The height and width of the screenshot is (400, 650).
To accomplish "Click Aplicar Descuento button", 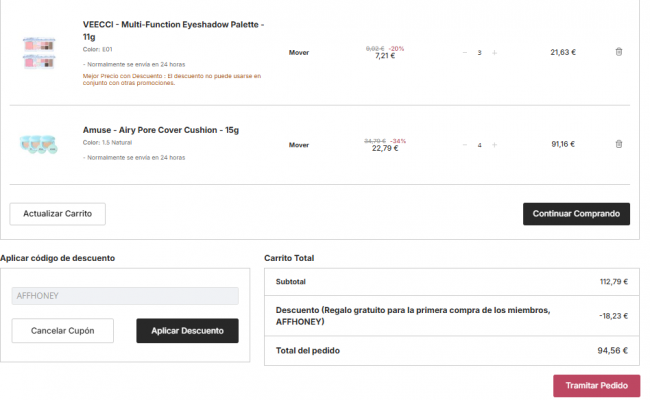I will click(x=187, y=331).
